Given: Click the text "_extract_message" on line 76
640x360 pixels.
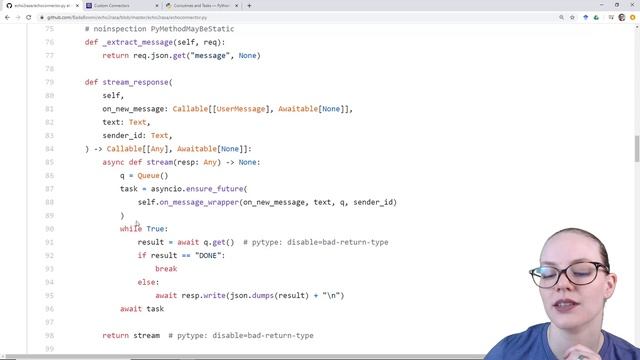Looking at the screenshot, I should point(138,42).
